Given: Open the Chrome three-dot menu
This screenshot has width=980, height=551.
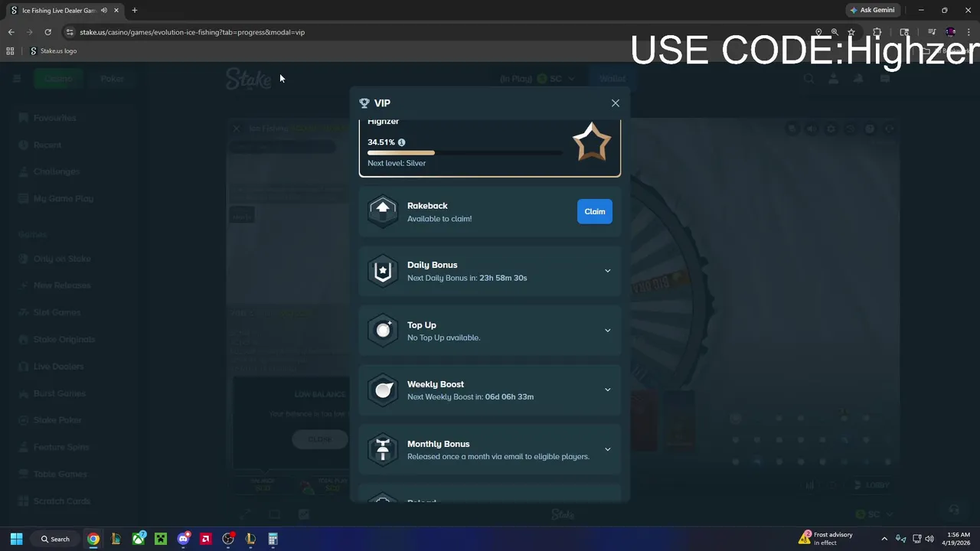Looking at the screenshot, I should tap(969, 32).
